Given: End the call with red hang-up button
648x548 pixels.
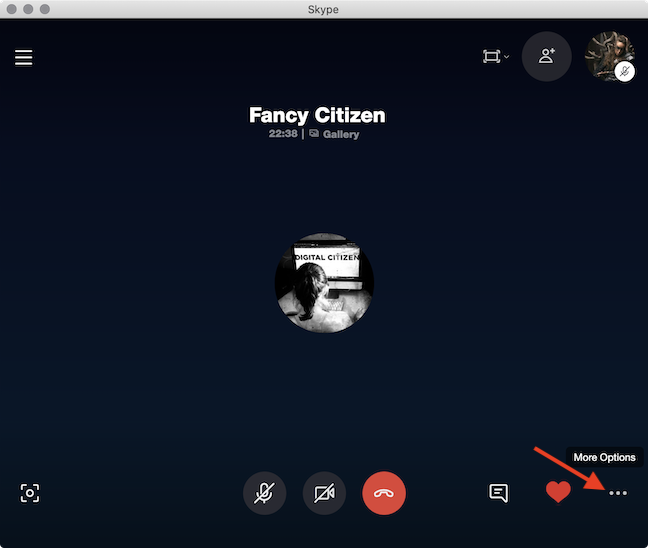Looking at the screenshot, I should click(384, 493).
